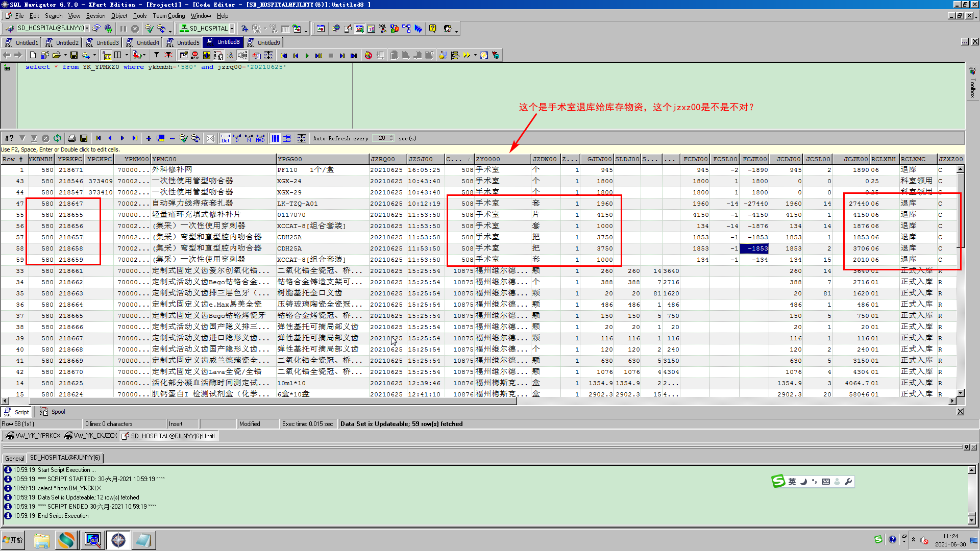Open the SD_HOSPITAL@FJLNYY session dropdown
The image size is (980, 551).
pyautogui.click(x=87, y=29)
